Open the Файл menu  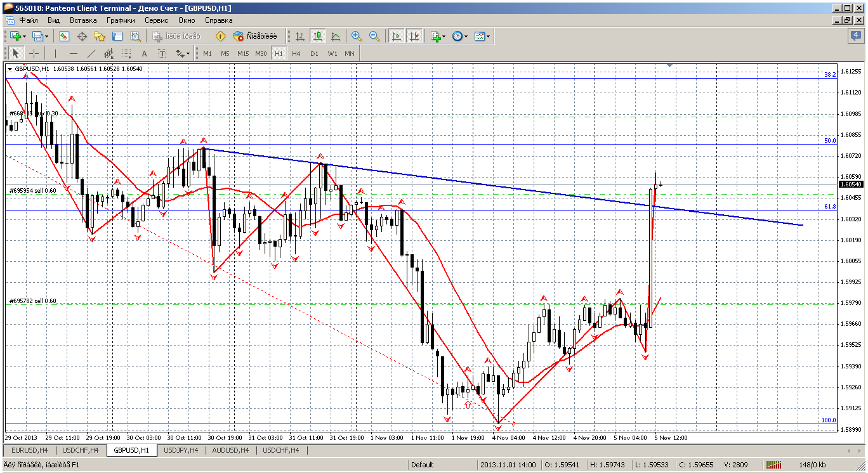tap(29, 20)
